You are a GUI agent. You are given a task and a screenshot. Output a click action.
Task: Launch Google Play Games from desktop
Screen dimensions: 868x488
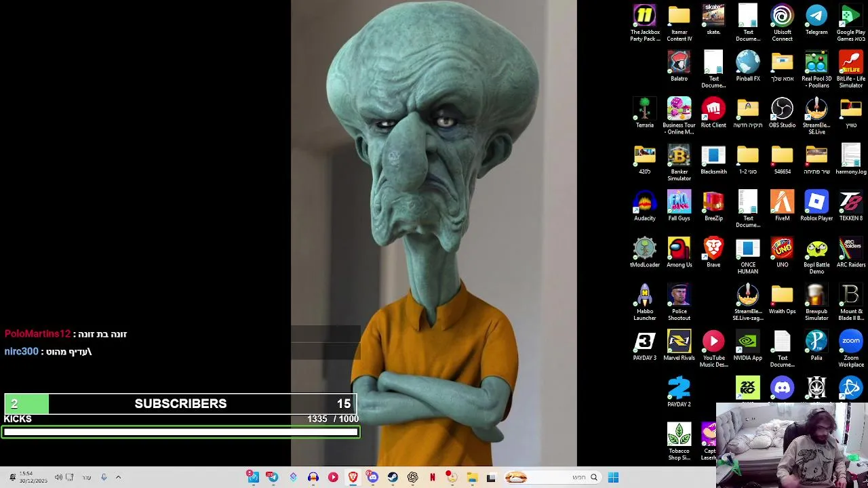point(850,23)
